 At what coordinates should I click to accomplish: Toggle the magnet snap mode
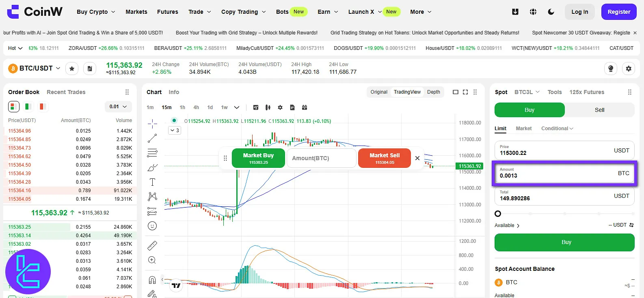[x=152, y=280]
